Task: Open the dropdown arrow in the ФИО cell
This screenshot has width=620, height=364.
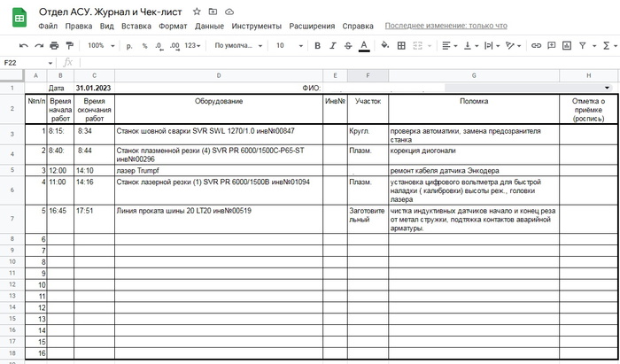Action: (607, 88)
